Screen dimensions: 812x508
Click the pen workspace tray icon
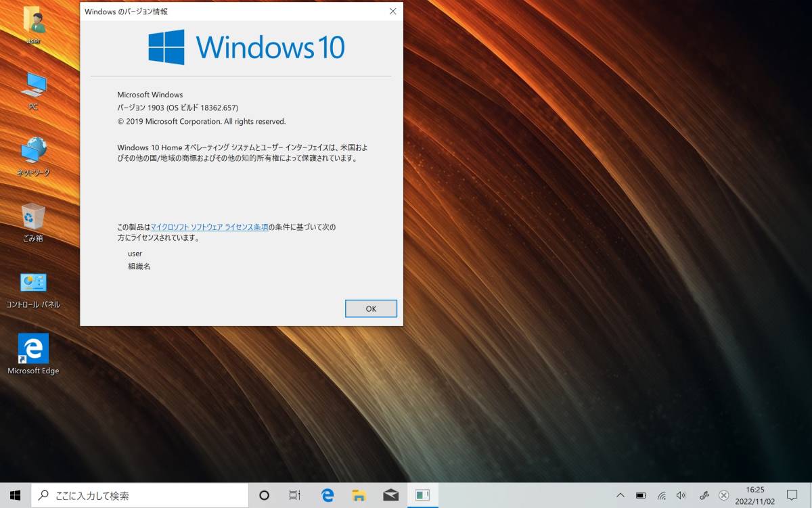(704, 495)
